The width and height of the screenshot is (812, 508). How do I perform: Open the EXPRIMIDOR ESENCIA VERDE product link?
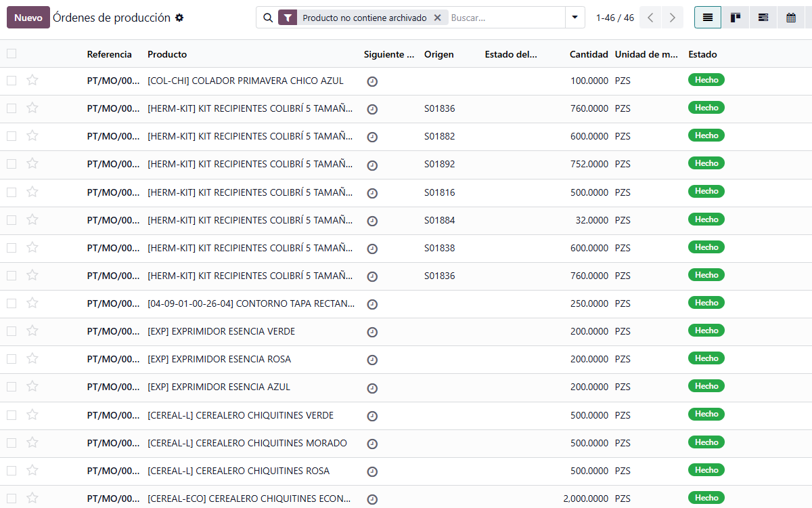coord(221,331)
